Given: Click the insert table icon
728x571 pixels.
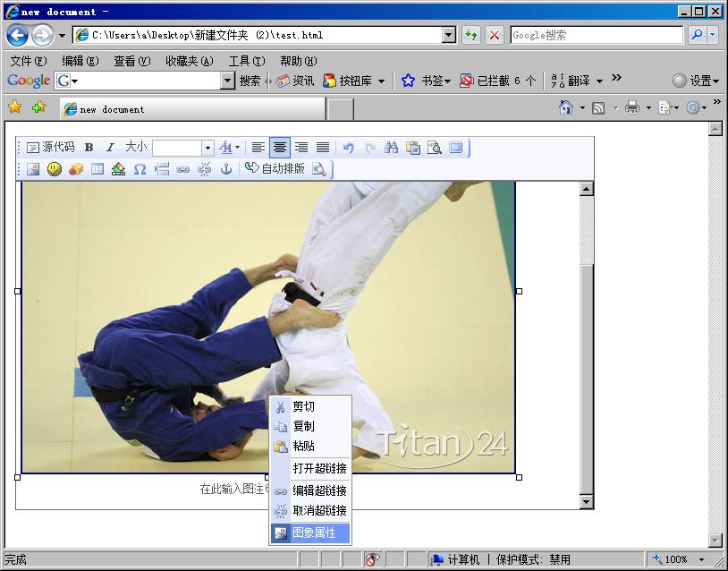Looking at the screenshot, I should 97,169.
